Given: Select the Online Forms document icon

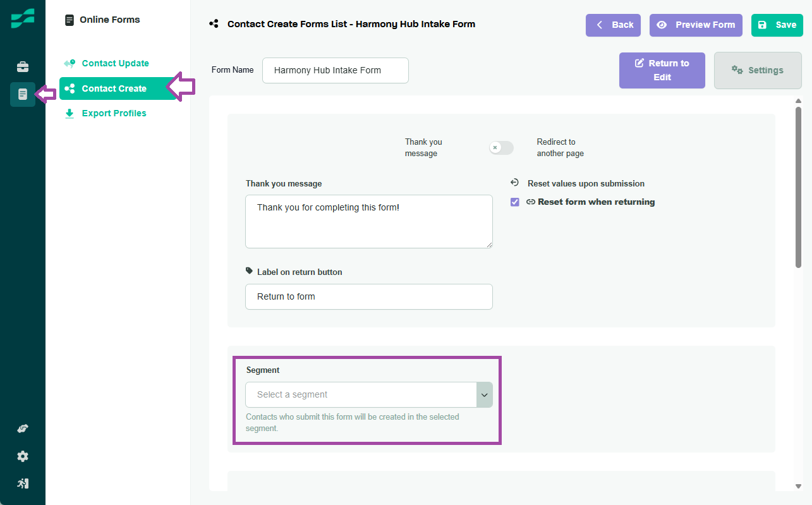Looking at the screenshot, I should click(x=23, y=94).
